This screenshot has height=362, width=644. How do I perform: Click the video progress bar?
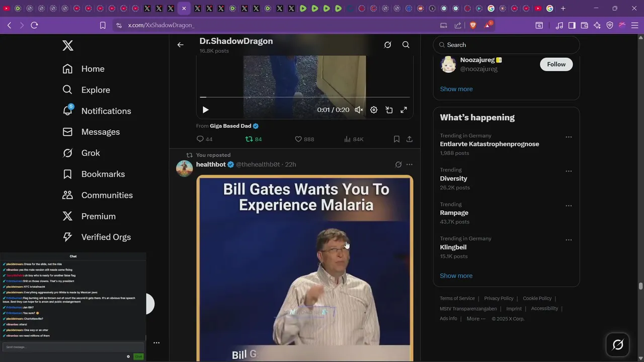coord(305,97)
